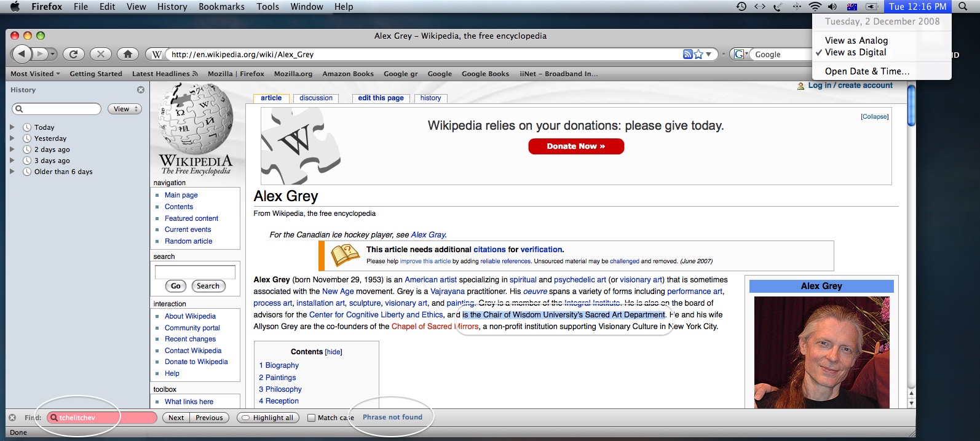Open the Apple menu
980x441 pixels.
(x=15, y=7)
